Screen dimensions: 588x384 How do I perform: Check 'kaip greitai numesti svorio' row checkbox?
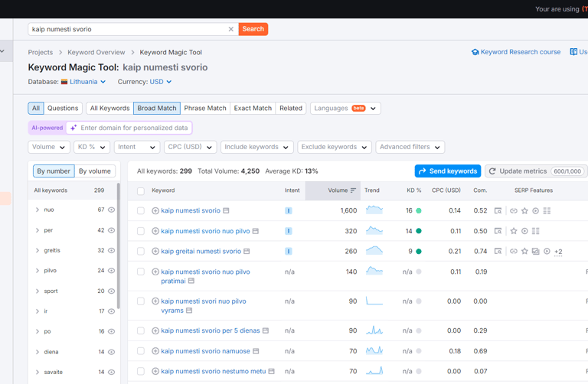pyautogui.click(x=141, y=252)
